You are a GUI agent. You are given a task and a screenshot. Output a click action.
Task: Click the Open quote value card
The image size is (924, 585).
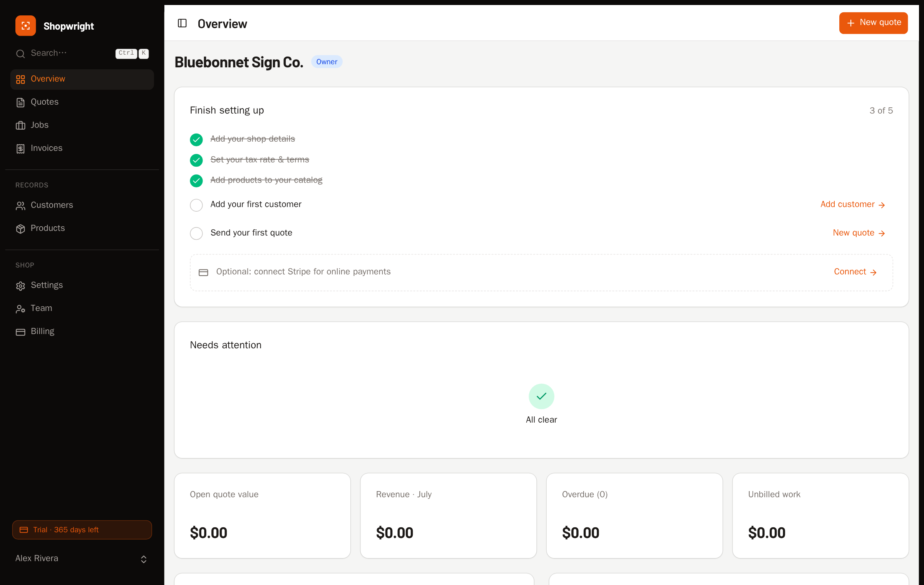click(x=262, y=516)
